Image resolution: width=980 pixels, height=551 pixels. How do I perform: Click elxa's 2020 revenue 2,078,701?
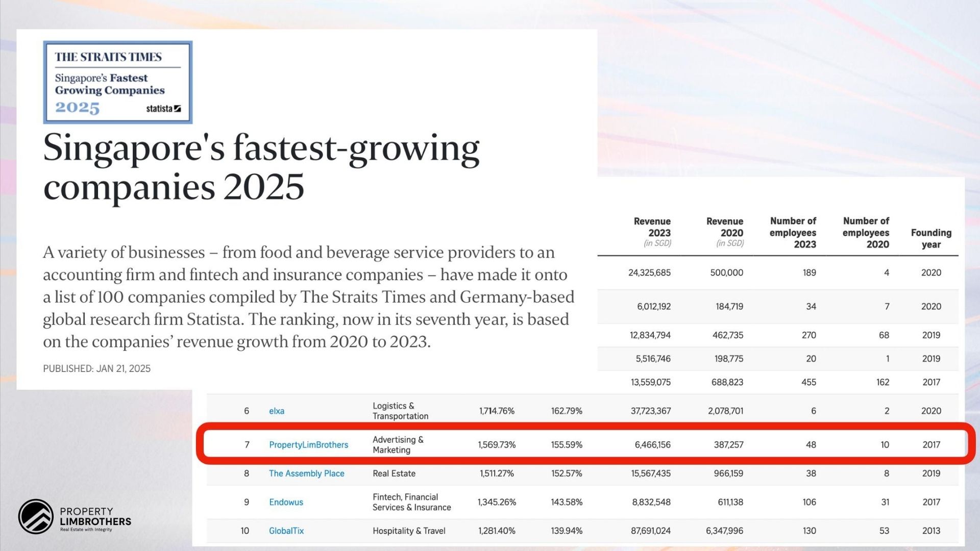[725, 411]
